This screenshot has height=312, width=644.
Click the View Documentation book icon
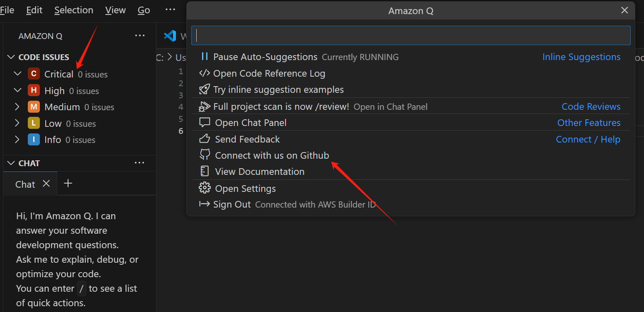[204, 171]
